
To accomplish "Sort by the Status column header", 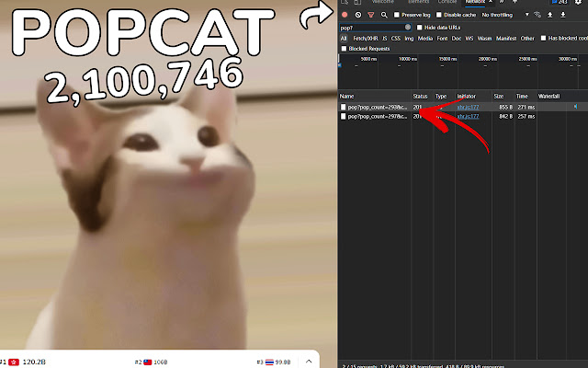I will tap(422, 96).
